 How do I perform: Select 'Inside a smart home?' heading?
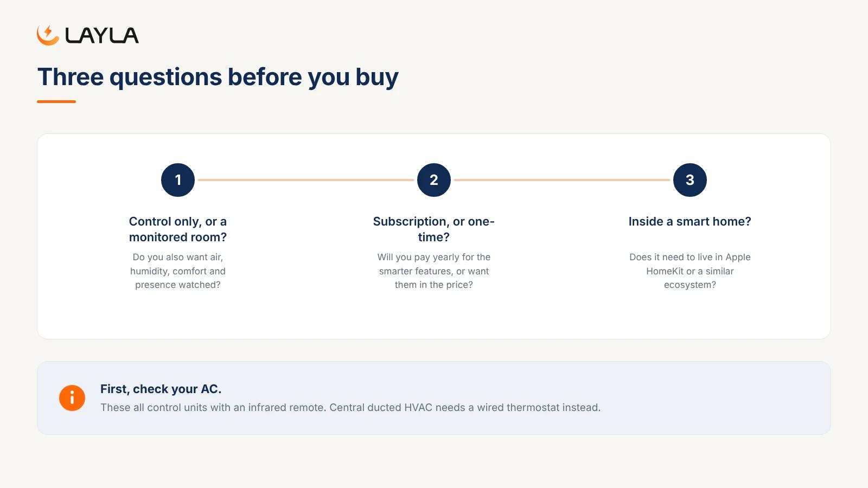pos(690,221)
